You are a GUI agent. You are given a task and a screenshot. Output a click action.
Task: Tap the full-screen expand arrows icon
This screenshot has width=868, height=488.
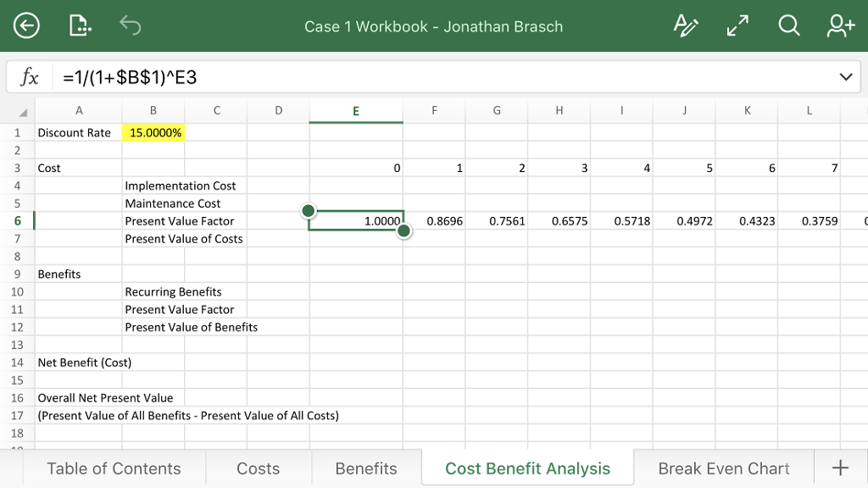tap(737, 25)
